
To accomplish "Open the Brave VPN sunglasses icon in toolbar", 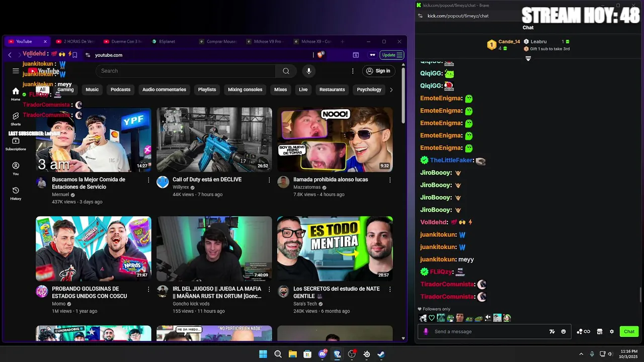I will tap(373, 55).
